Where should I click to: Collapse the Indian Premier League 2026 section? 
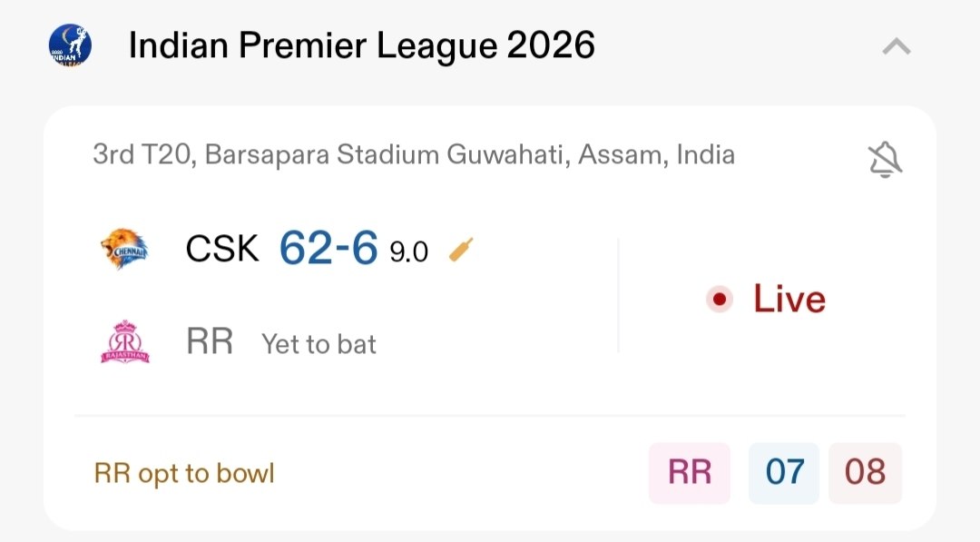(896, 45)
